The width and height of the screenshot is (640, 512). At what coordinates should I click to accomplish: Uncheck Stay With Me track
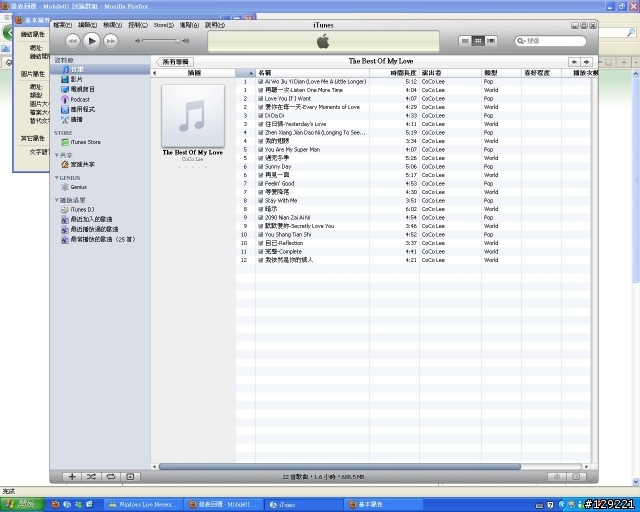click(261, 200)
